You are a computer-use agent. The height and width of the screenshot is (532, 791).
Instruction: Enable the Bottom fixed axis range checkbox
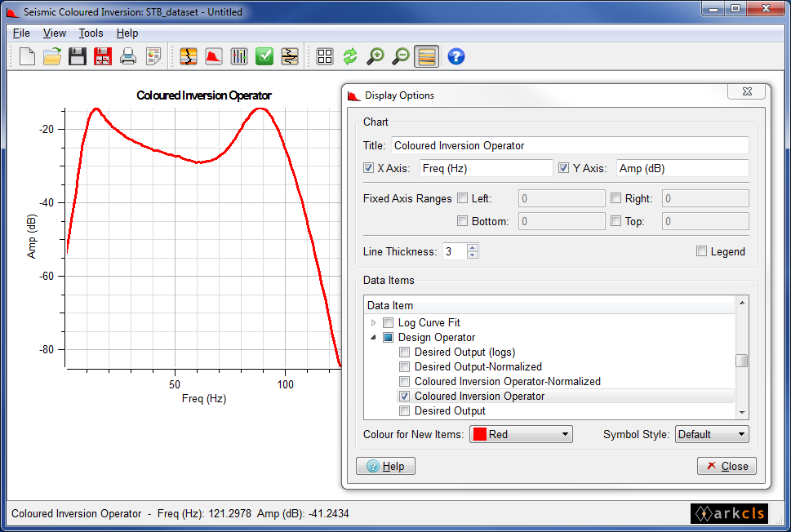click(x=463, y=221)
